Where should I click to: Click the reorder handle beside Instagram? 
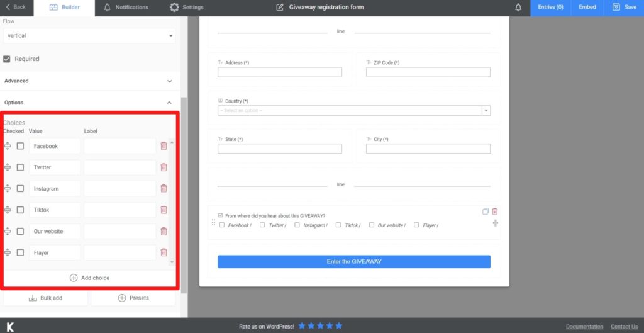point(8,188)
